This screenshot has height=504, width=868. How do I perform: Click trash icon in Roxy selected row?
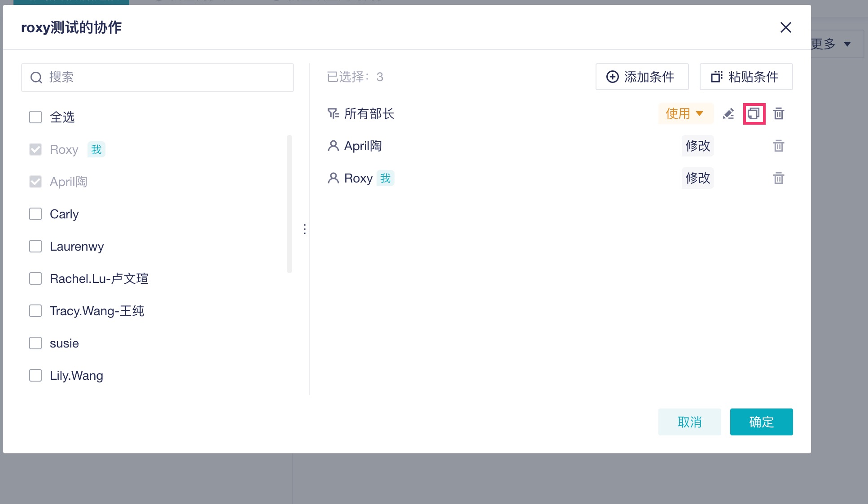tap(779, 178)
